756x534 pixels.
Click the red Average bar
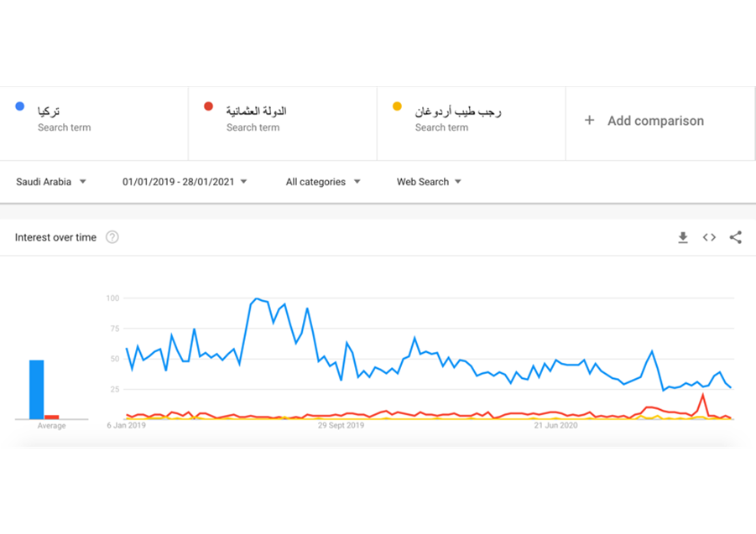coord(52,417)
